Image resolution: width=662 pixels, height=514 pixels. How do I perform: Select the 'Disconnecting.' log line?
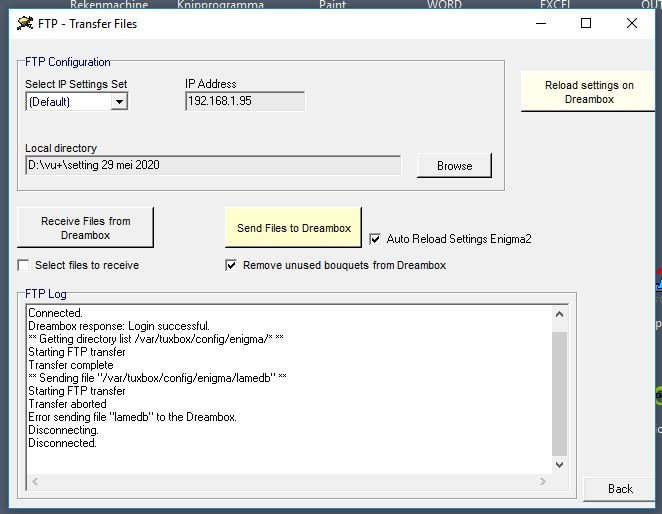click(x=63, y=430)
